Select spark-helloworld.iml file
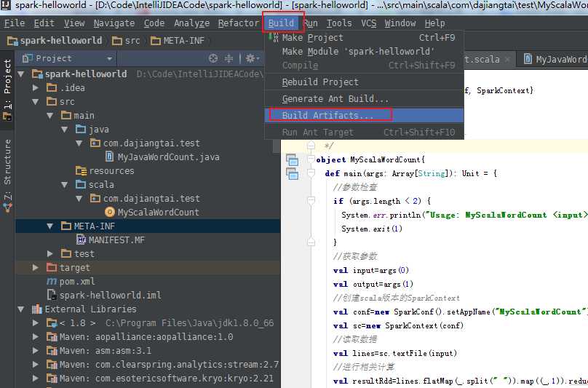588x388 pixels. (x=111, y=296)
